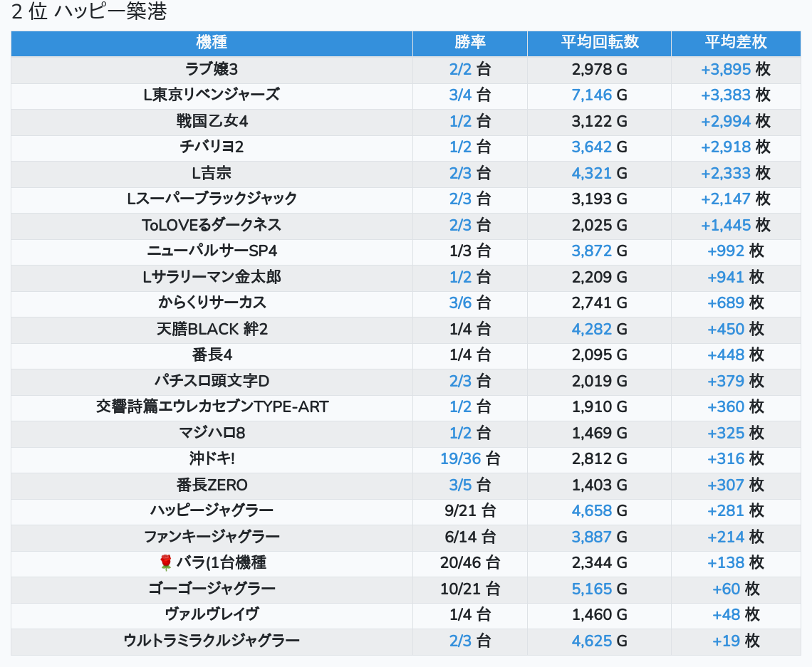Click the +19 difference for ウルトラミラクルジャグラー
Viewport: 812px width, 667px height.
[726, 641]
